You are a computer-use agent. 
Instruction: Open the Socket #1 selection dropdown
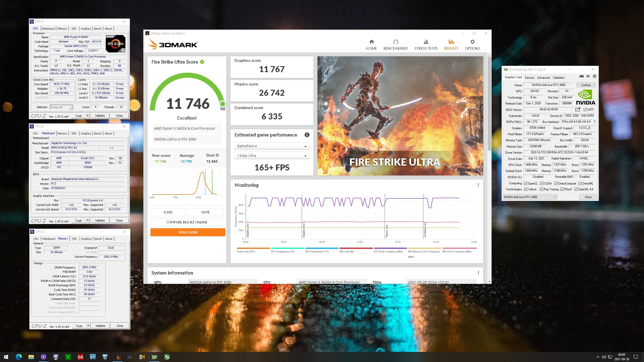(61, 107)
